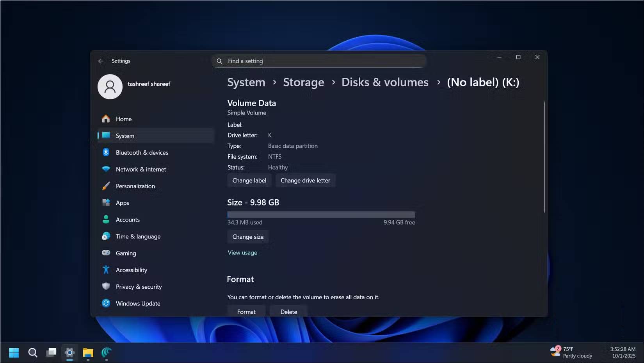Open Windows Update section
Viewport: 644px width, 363px height.
pyautogui.click(x=138, y=303)
